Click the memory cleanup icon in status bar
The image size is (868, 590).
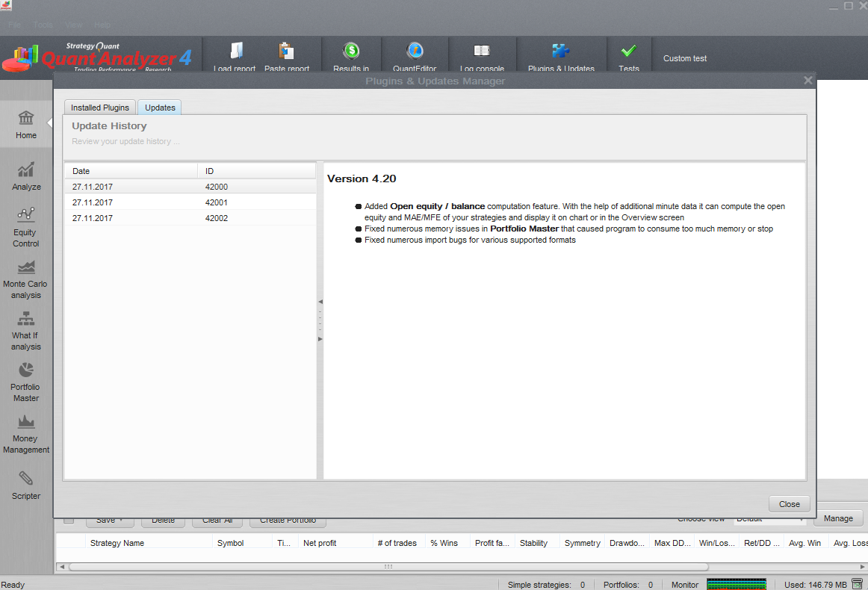pos(857,584)
